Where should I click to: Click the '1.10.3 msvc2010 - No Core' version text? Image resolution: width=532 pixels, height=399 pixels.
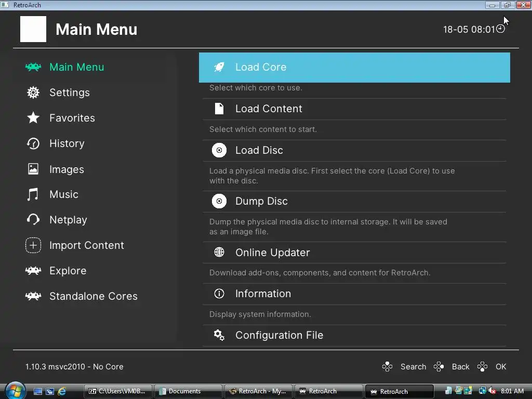74,366
